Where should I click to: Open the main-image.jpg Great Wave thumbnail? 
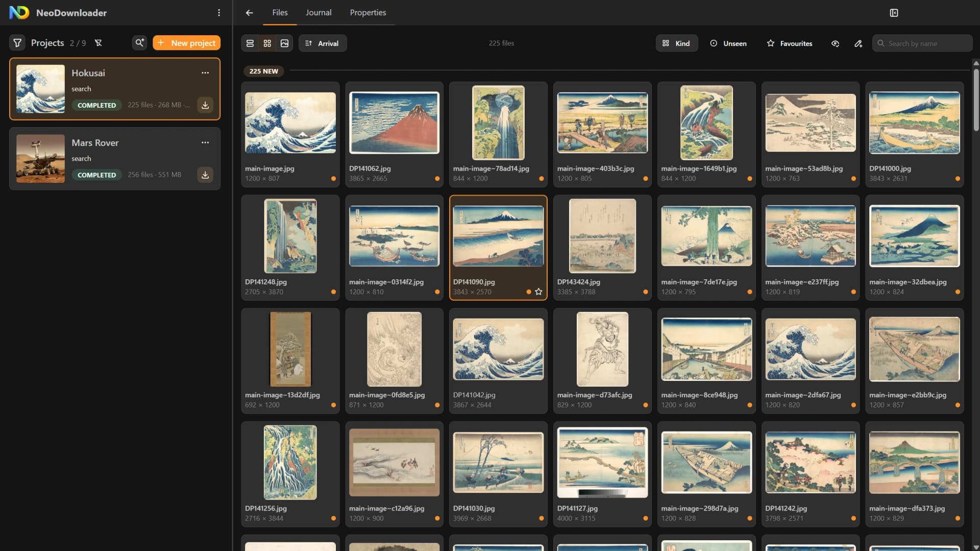point(290,123)
